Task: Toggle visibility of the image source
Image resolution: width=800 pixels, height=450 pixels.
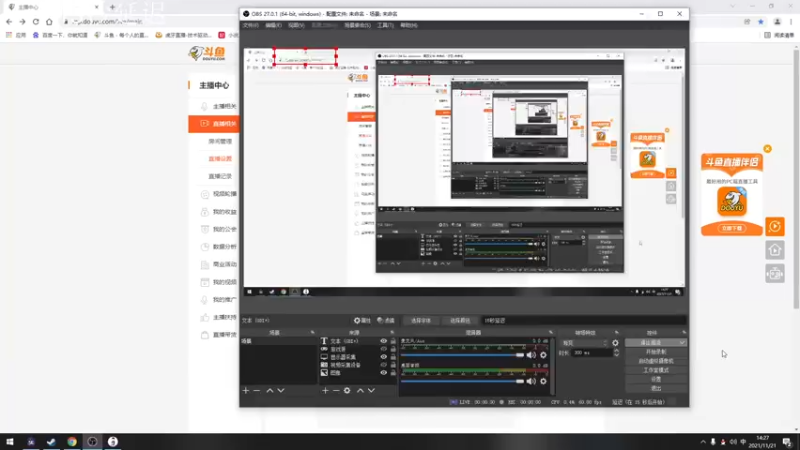Action: (x=383, y=372)
